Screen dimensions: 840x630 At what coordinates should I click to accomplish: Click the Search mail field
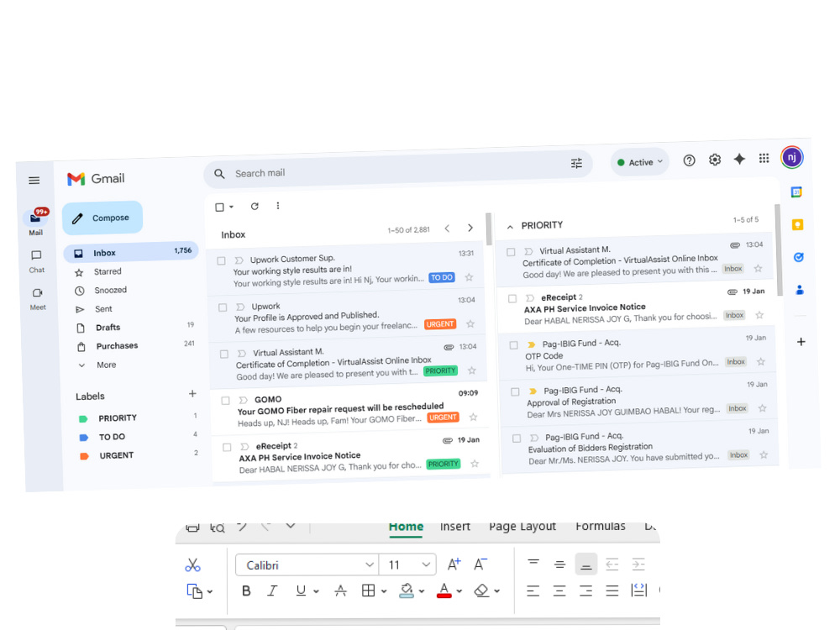[396, 169]
